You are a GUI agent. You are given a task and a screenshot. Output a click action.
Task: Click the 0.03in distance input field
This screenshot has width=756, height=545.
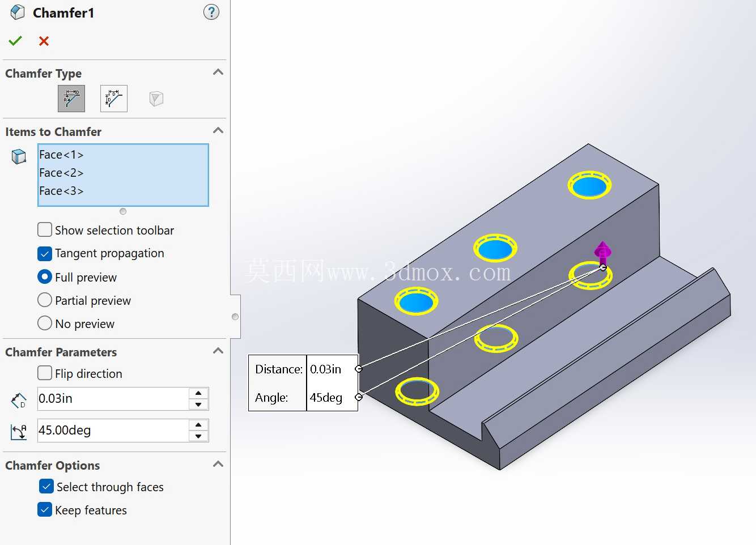113,399
